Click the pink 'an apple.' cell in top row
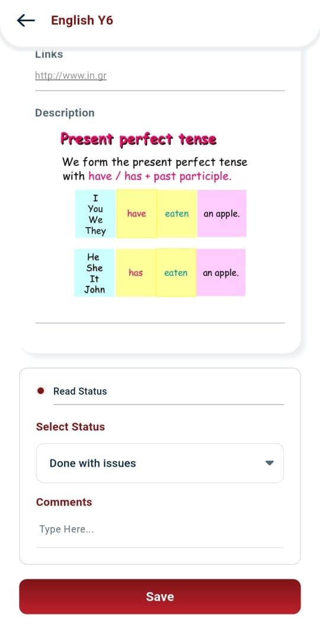 222,213
